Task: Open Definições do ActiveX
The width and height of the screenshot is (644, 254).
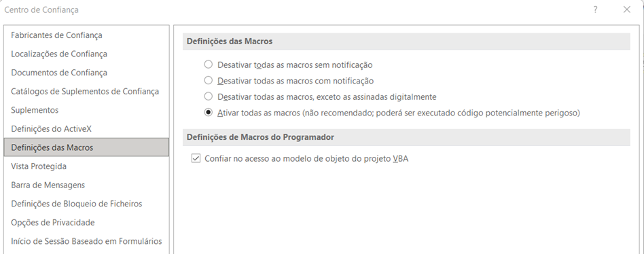Action: [86, 129]
